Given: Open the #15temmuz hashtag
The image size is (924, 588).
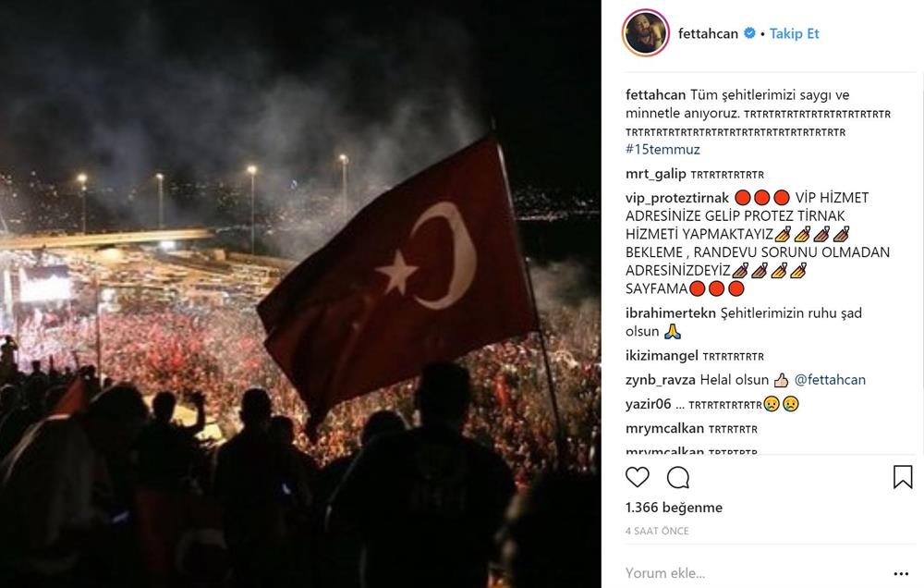Looking at the screenshot, I should pyautogui.click(x=663, y=149).
